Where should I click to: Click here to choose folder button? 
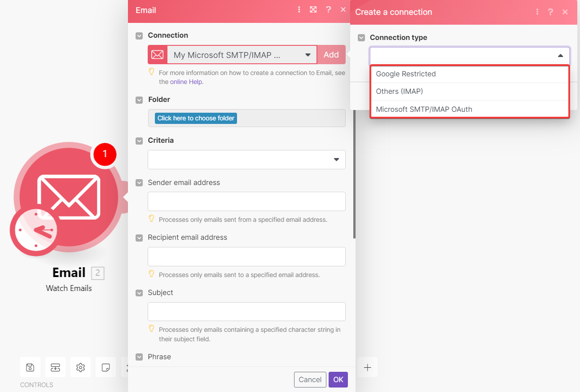[x=196, y=118]
